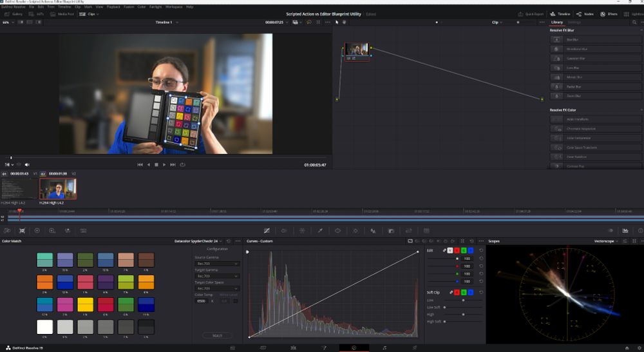
Task: Click the Color Temp 6500 field
Action: pos(201,301)
